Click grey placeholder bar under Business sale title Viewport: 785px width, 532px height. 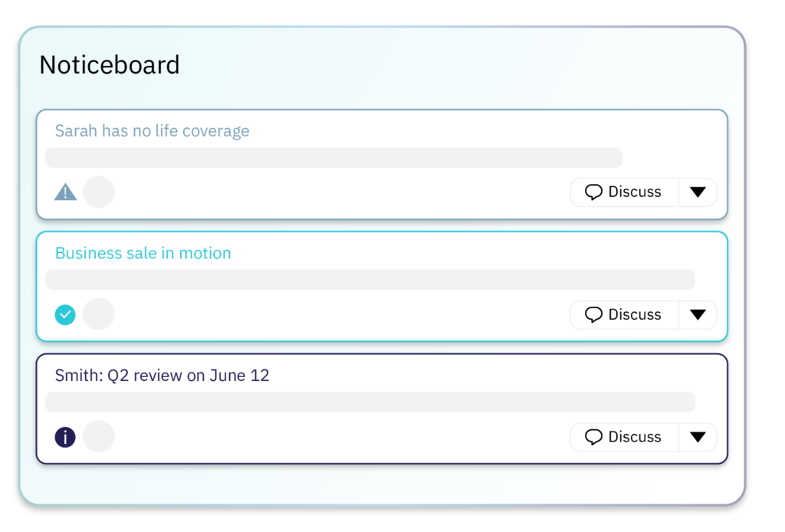coord(370,280)
